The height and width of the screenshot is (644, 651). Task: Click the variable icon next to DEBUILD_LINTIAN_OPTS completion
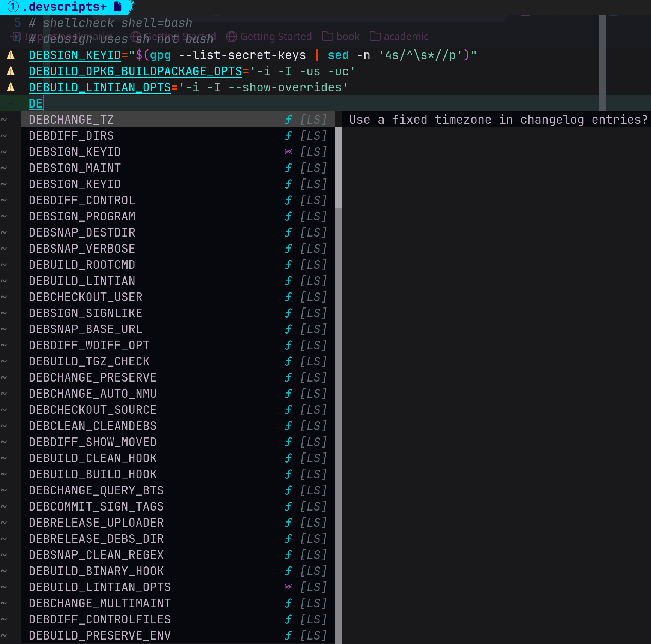point(288,587)
